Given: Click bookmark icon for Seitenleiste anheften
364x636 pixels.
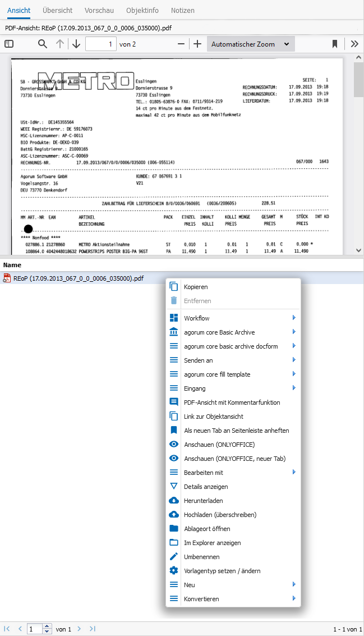Looking at the screenshot, I should click(174, 430).
